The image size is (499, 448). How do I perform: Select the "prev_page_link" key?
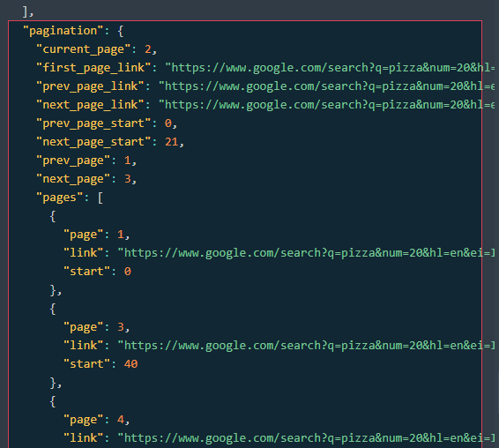click(90, 86)
